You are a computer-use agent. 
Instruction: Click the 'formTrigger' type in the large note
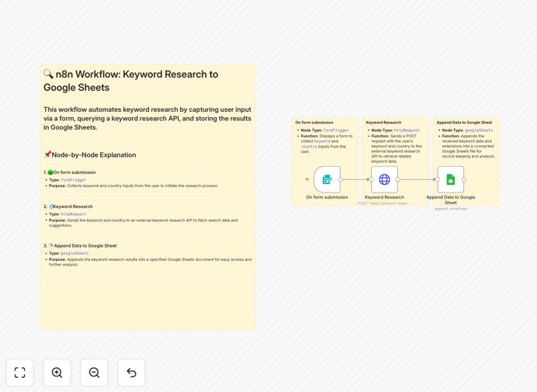(74, 180)
